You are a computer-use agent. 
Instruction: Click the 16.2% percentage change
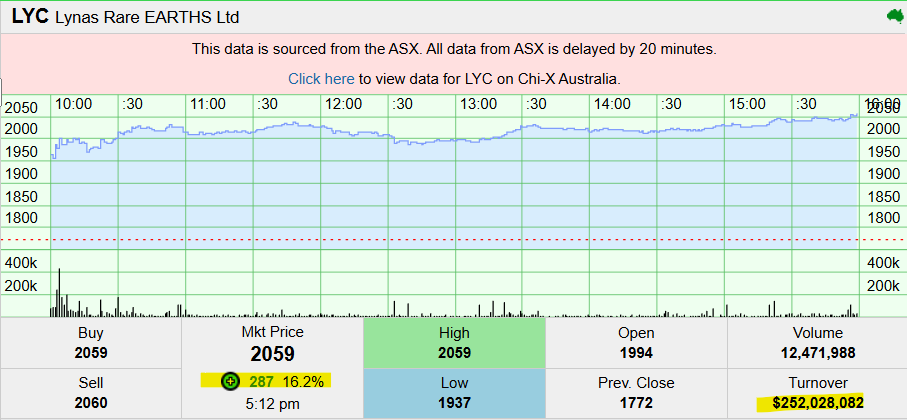click(303, 381)
